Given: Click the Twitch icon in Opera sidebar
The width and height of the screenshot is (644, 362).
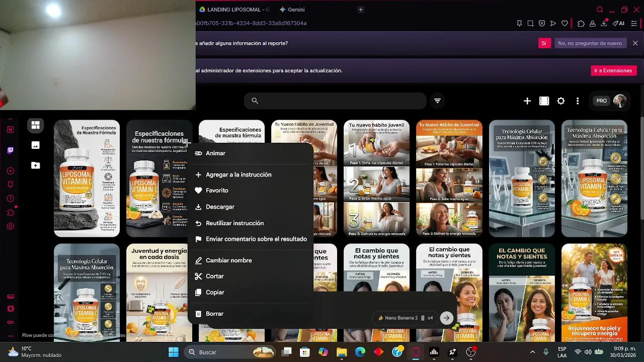Looking at the screenshot, I should pos(11,150).
